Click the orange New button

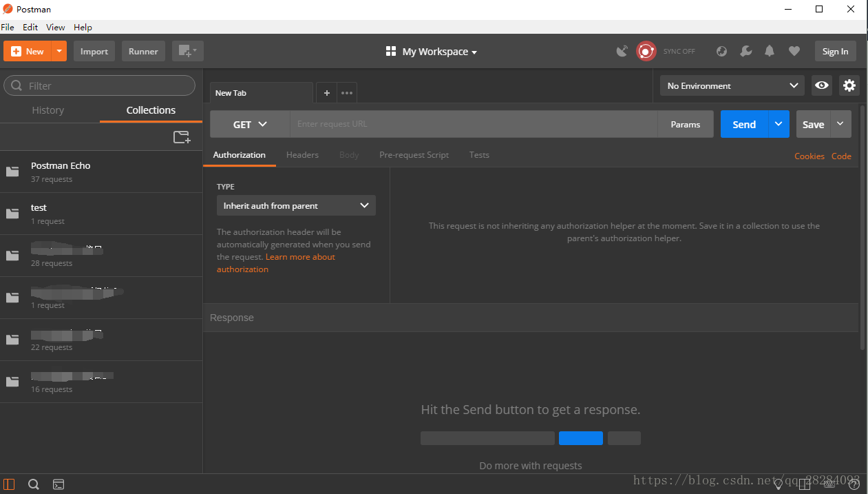(28, 52)
